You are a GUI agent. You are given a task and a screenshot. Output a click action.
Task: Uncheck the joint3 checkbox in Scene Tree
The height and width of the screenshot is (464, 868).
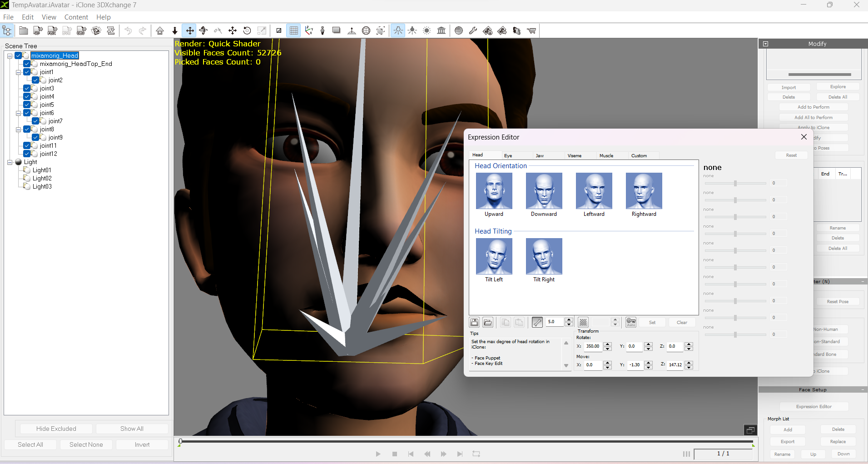tap(27, 89)
